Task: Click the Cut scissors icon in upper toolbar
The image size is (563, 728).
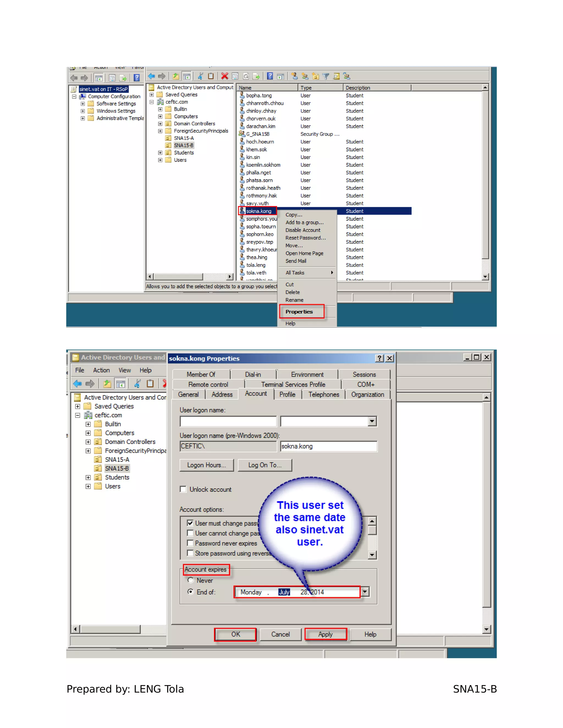Action: click(x=200, y=76)
